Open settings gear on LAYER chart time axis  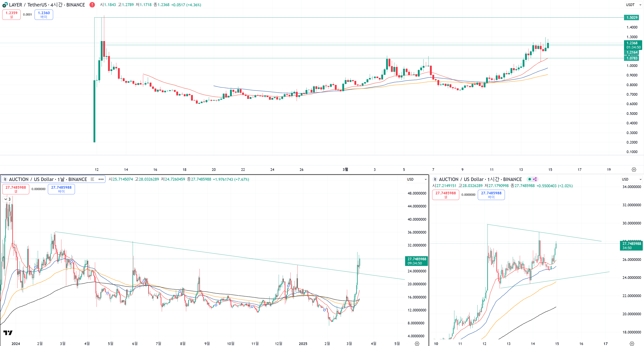pos(634,169)
